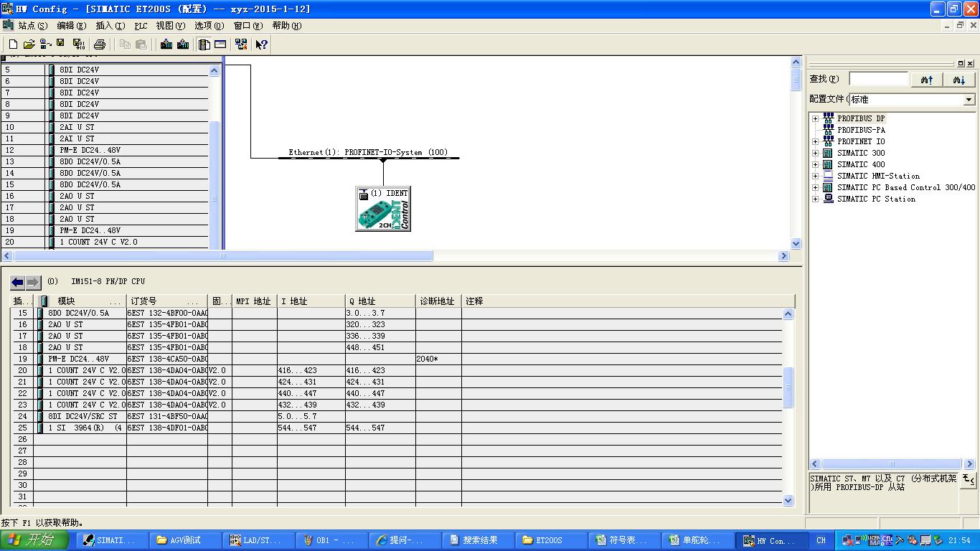The image size is (980, 551).
Task: Click the Open station folder icon
Action: click(29, 44)
